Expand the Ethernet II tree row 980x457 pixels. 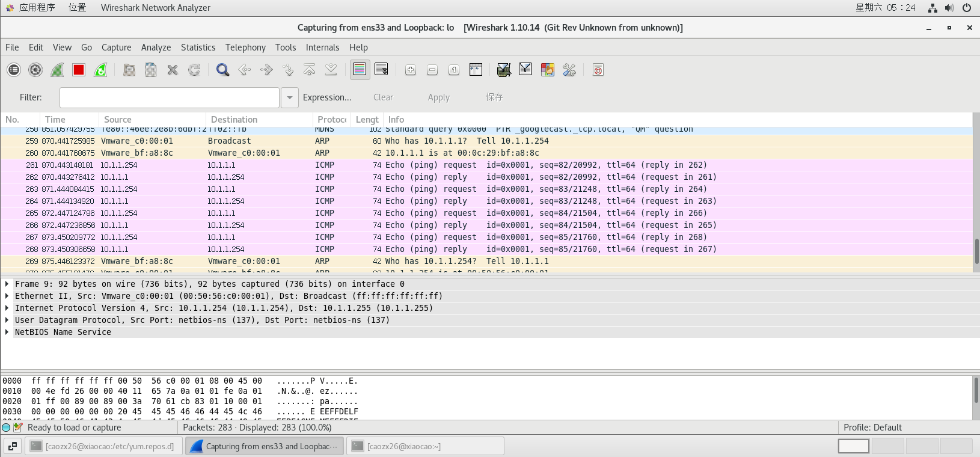(7, 296)
